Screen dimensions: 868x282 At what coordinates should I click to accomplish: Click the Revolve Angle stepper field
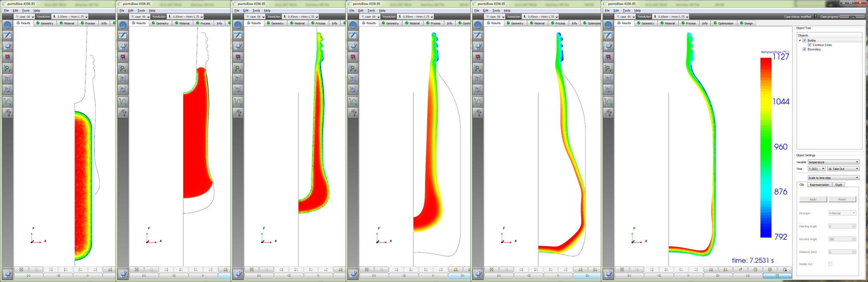842,239
